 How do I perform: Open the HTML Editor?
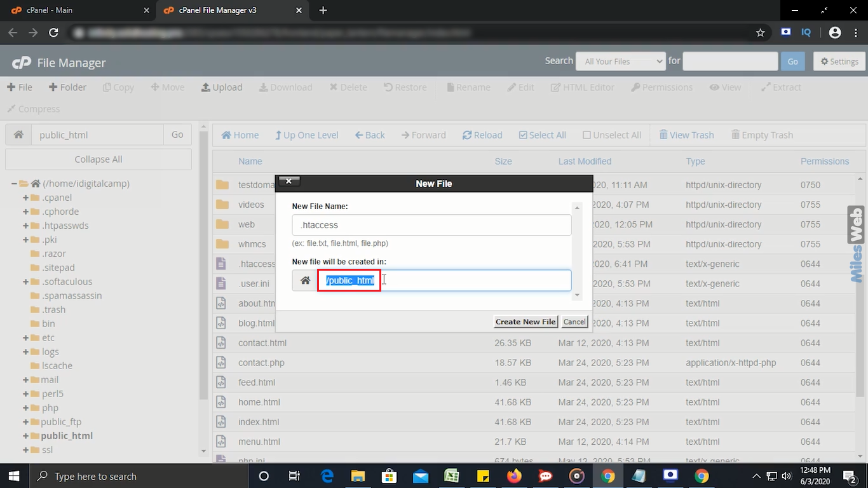point(583,87)
